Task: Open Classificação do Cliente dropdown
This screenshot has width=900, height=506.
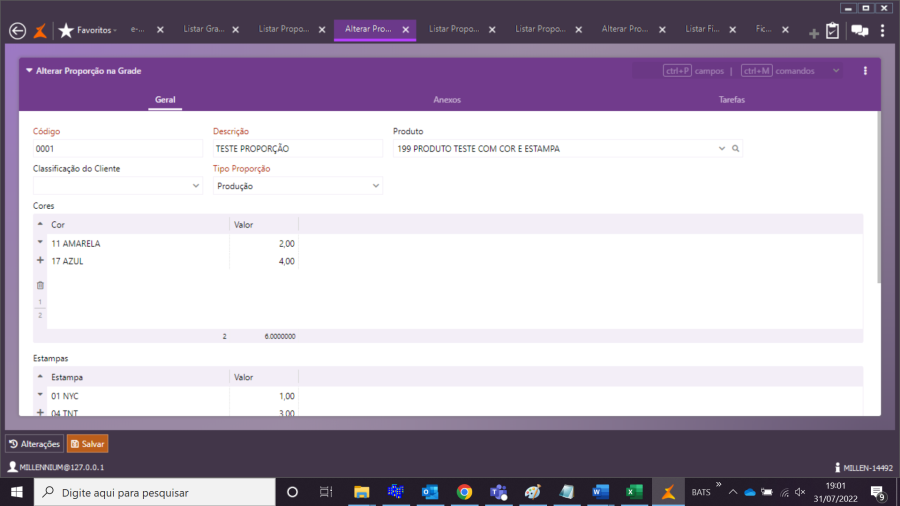Action: point(196,186)
